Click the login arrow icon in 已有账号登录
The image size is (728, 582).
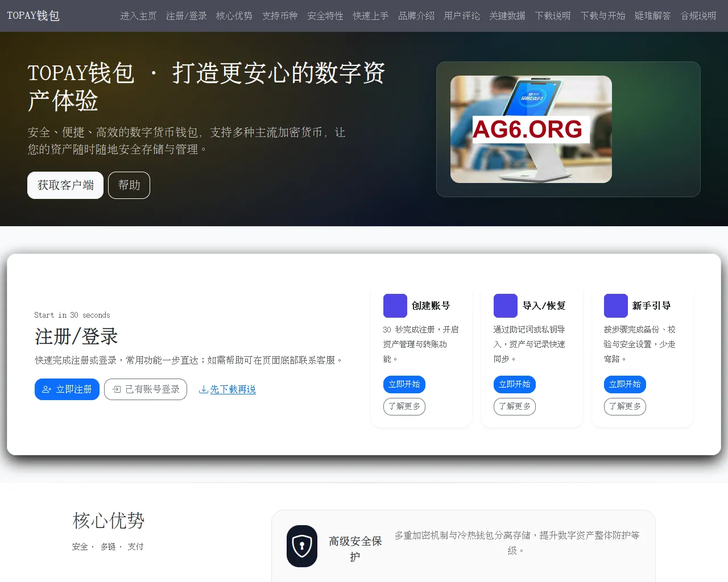[117, 389]
